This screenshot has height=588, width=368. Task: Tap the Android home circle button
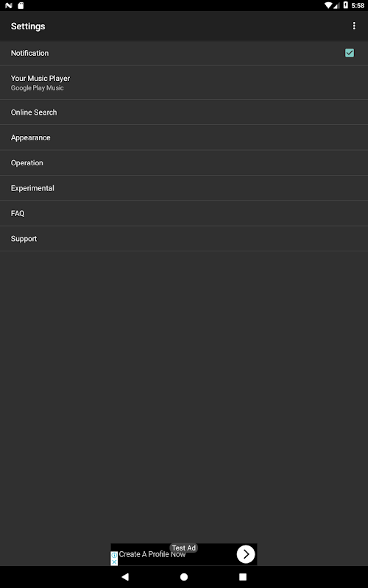[x=184, y=577]
